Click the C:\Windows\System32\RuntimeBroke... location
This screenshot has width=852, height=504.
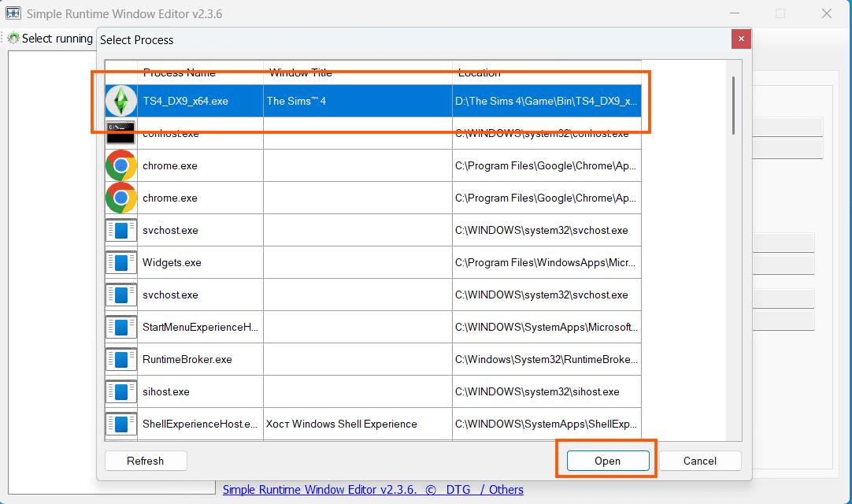tap(546, 359)
